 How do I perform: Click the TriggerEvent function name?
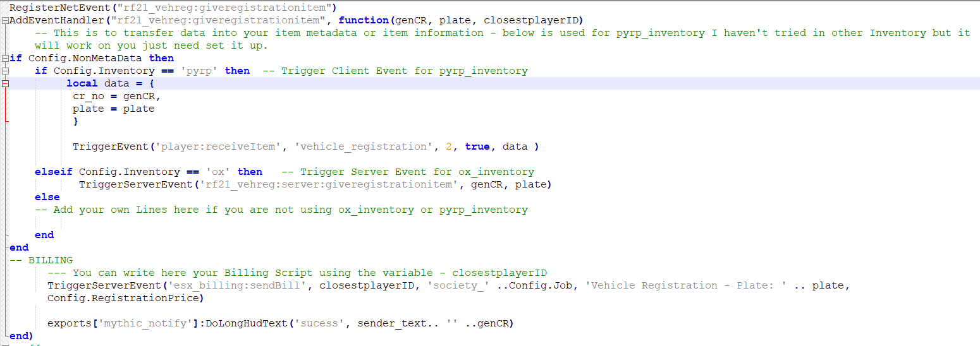pos(111,146)
